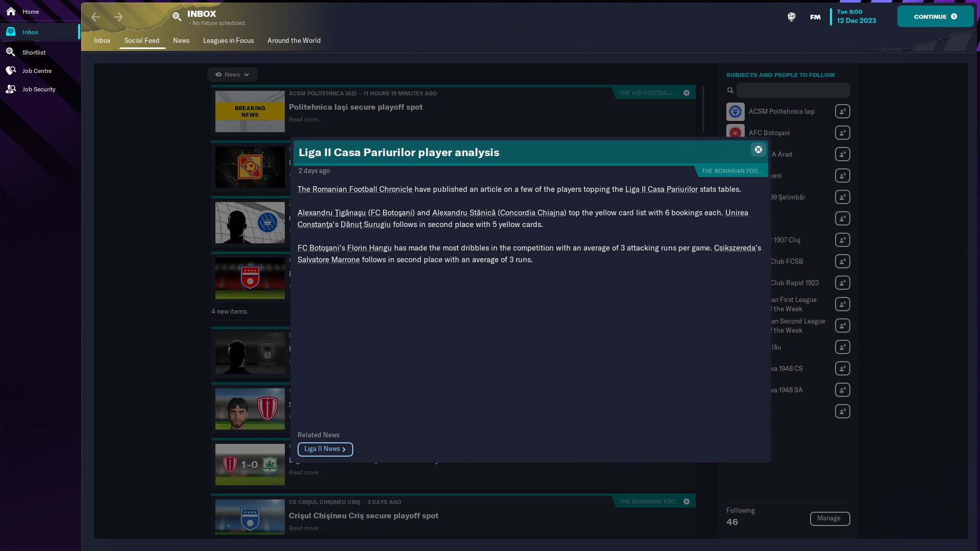Viewport: 980px width, 551px height.
Task: Toggle follow for Club FCSB
Action: [842, 261]
